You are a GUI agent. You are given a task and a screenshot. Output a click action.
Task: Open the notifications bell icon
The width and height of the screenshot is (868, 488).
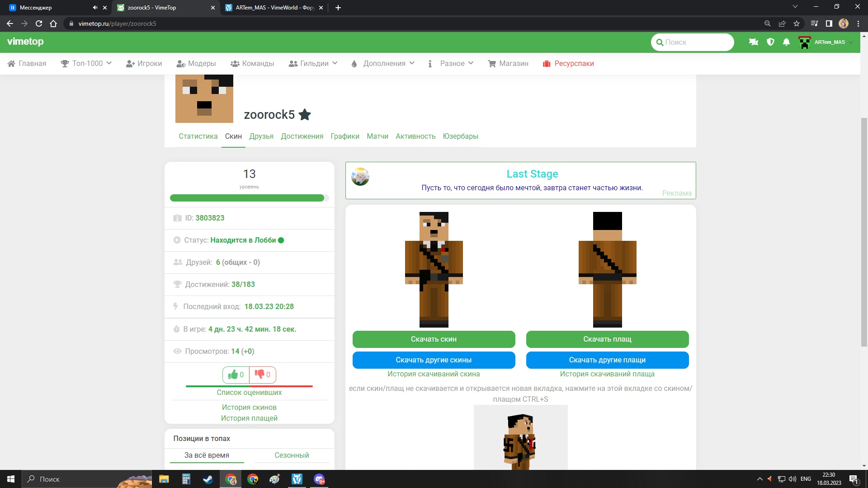click(x=786, y=42)
